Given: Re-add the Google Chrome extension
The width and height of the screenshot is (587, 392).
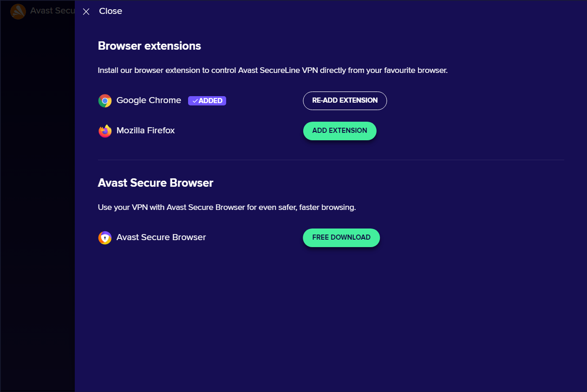Looking at the screenshot, I should click(x=345, y=101).
